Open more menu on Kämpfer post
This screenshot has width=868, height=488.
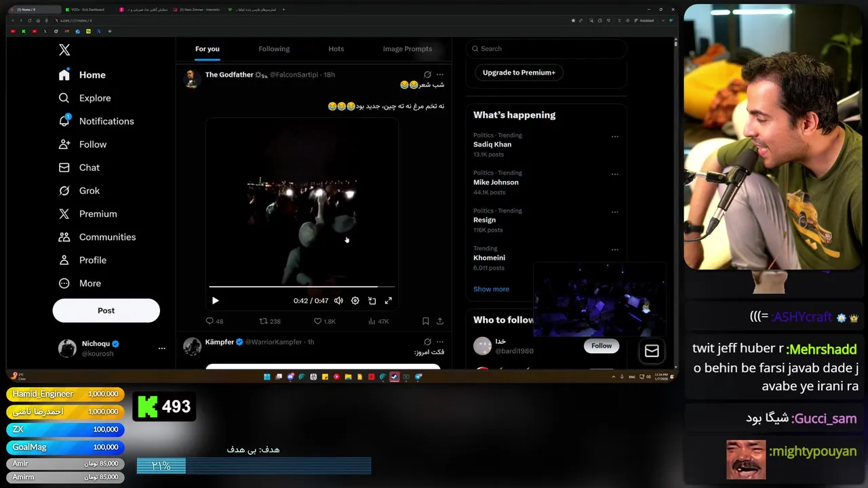coord(440,342)
